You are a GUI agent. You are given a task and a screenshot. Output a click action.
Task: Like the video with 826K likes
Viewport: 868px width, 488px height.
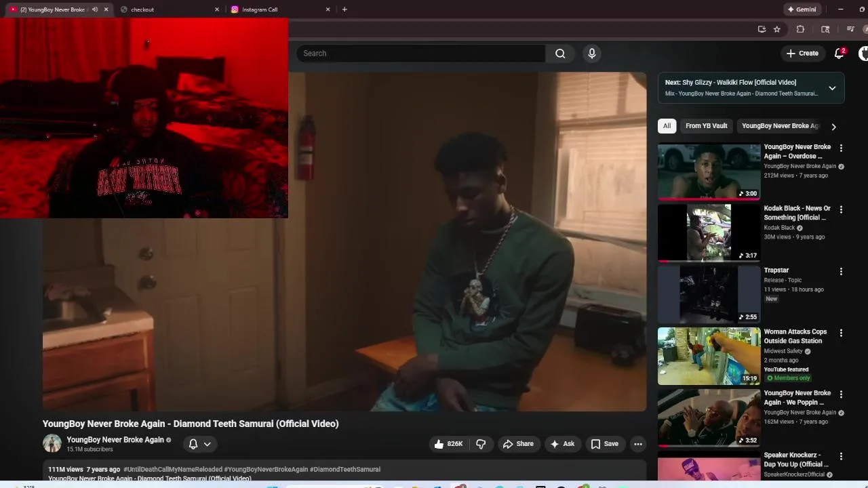pos(448,444)
